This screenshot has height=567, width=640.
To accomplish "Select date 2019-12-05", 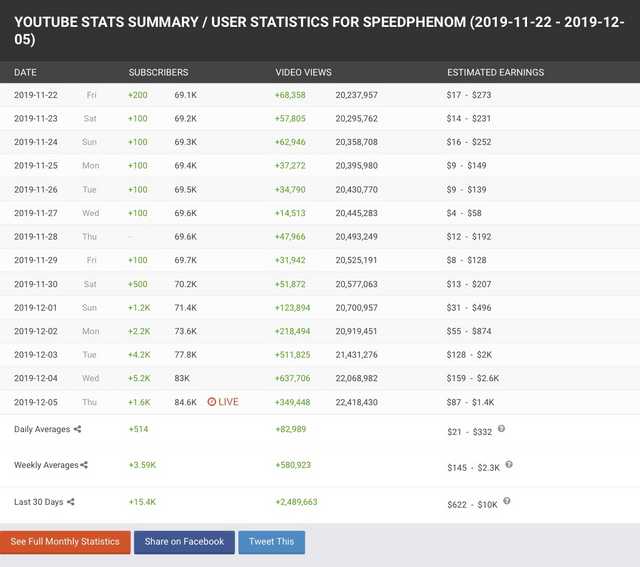I will coord(36,402).
